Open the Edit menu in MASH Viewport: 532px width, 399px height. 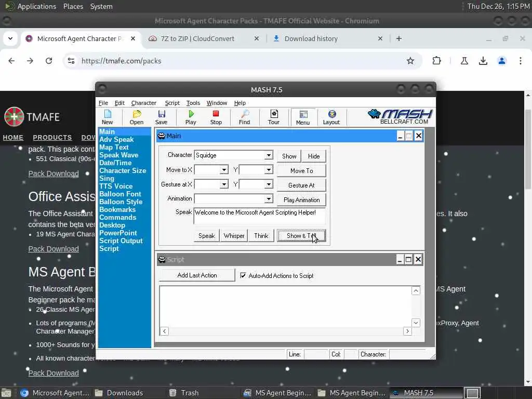pyautogui.click(x=119, y=103)
